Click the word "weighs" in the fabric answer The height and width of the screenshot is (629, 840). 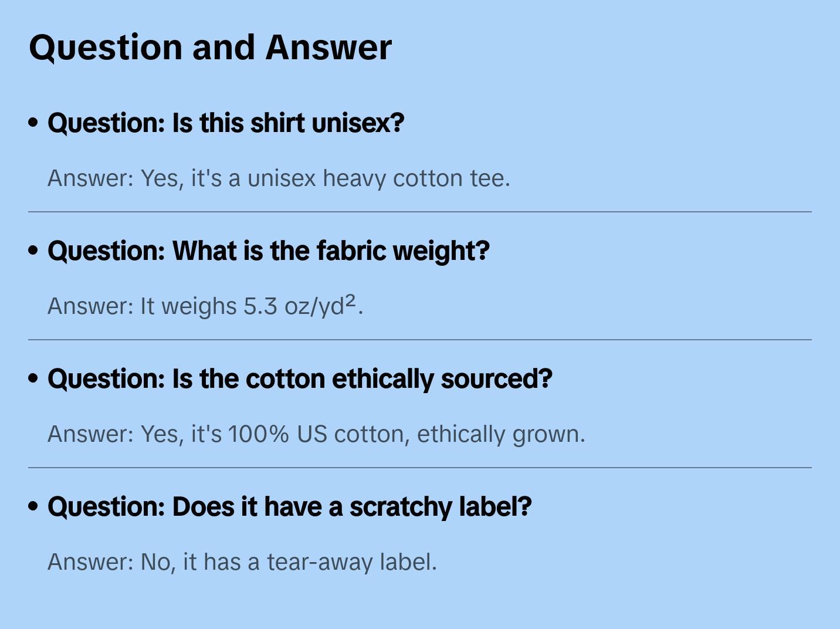click(x=199, y=306)
